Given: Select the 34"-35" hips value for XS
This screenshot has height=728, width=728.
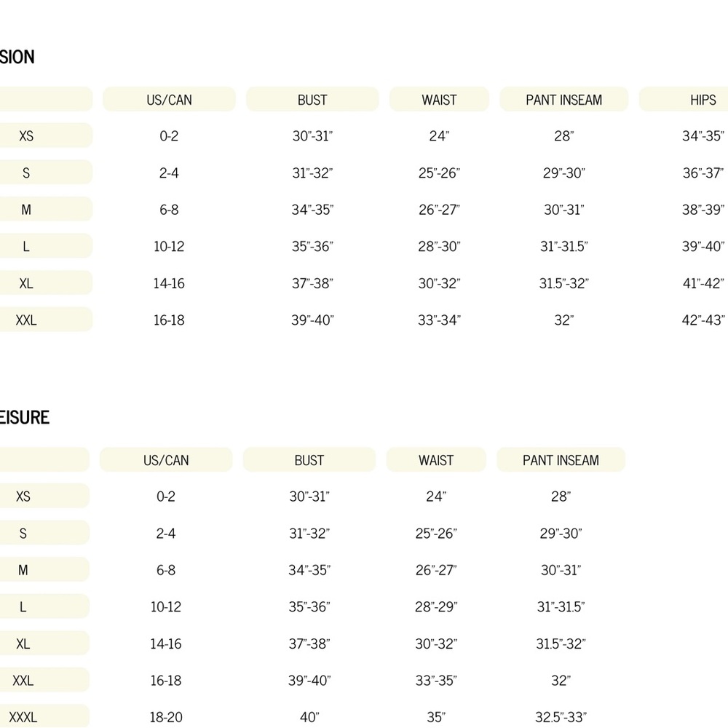Looking at the screenshot, I should 703,135.
